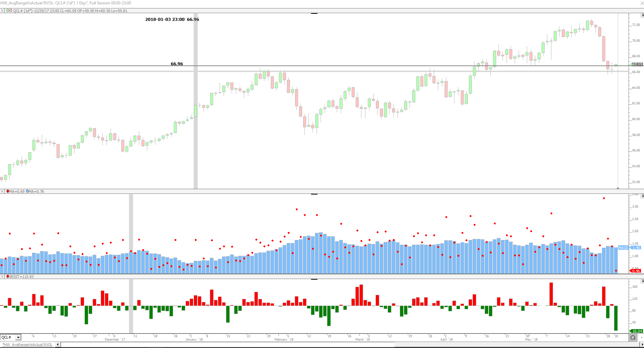Click the top pane resize handle
Image resolution: width=644 pixels, height=348 pixels.
(x=314, y=13)
